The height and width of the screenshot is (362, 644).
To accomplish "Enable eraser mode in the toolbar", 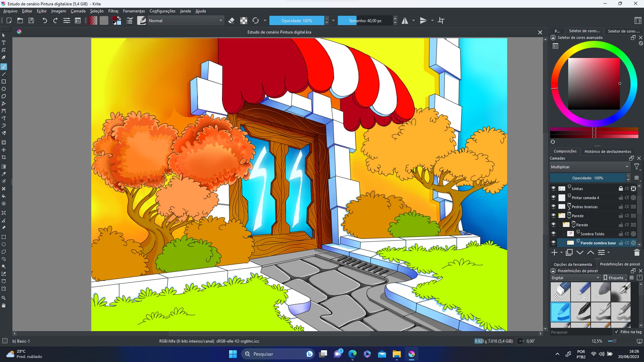I will pos(231,20).
